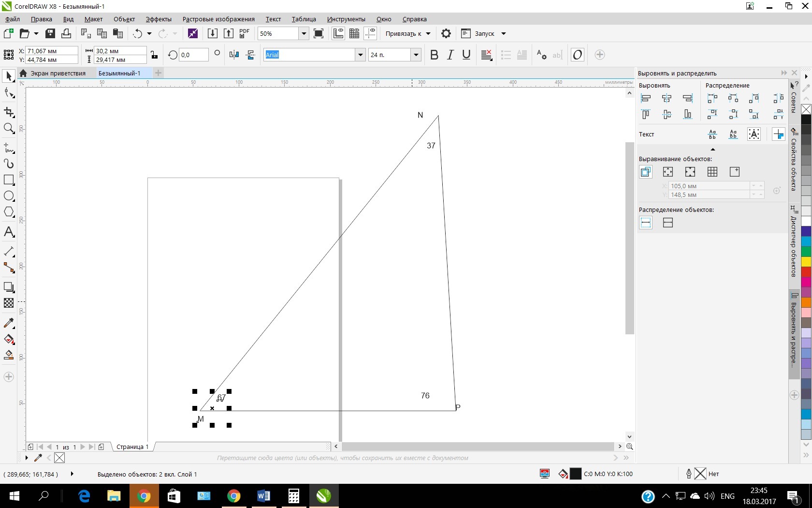Click the Import icon

tap(212, 33)
